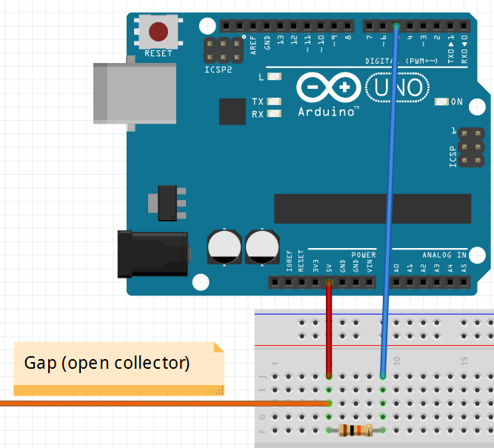Select the RX indicator LED
Screen dimensions: 494x448
click(x=275, y=113)
